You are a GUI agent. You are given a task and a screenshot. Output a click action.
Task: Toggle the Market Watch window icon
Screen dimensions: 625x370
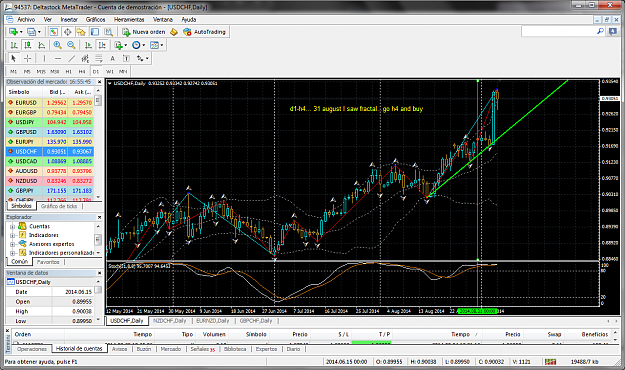(53, 32)
